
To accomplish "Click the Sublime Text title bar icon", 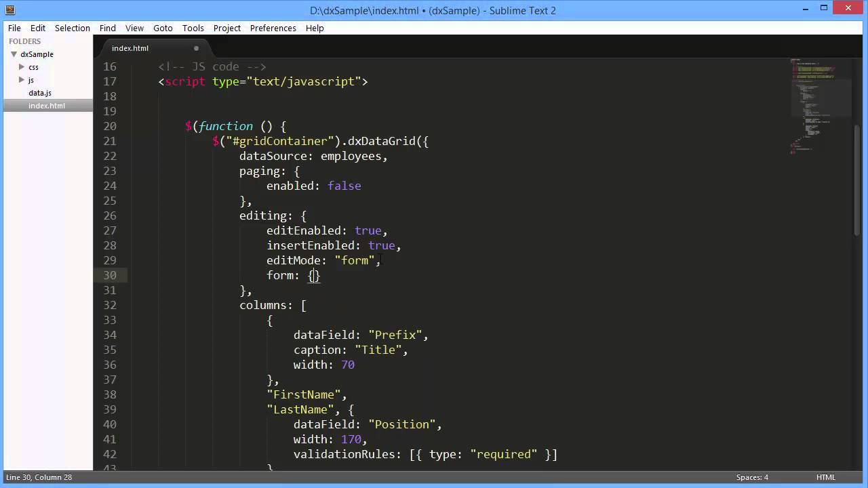I will [9, 9].
